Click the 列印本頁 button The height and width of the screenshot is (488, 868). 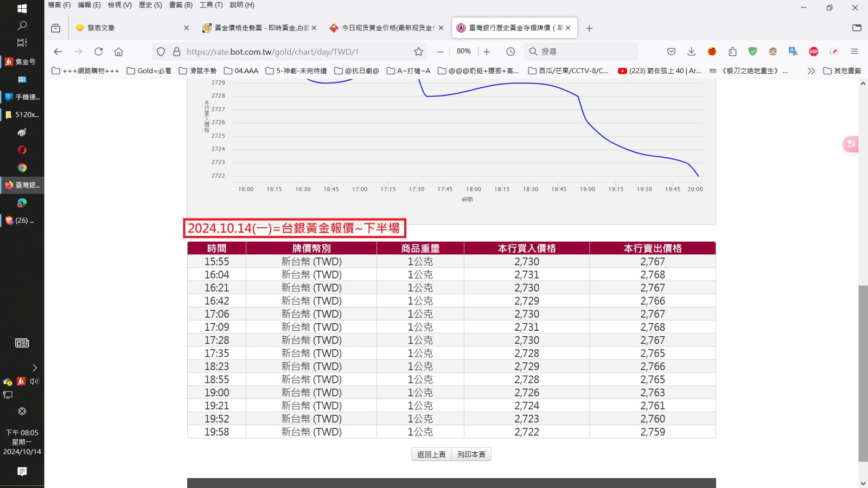pyautogui.click(x=471, y=454)
